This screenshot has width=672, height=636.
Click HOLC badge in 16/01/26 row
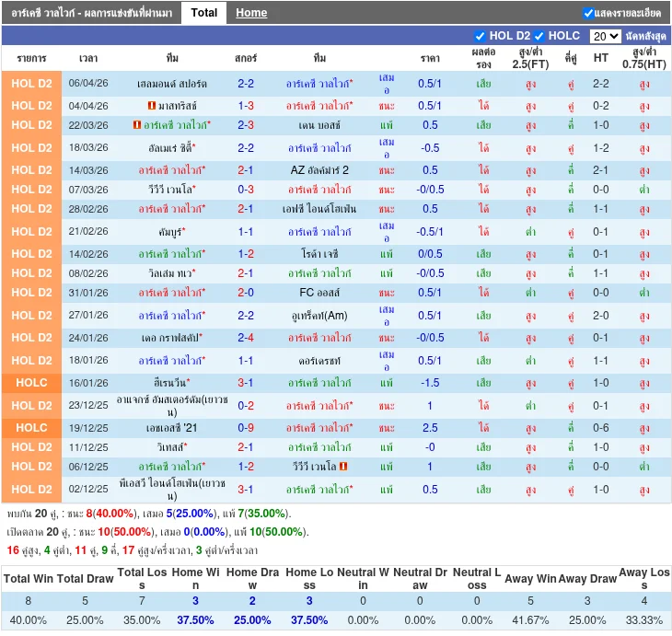click(31, 382)
